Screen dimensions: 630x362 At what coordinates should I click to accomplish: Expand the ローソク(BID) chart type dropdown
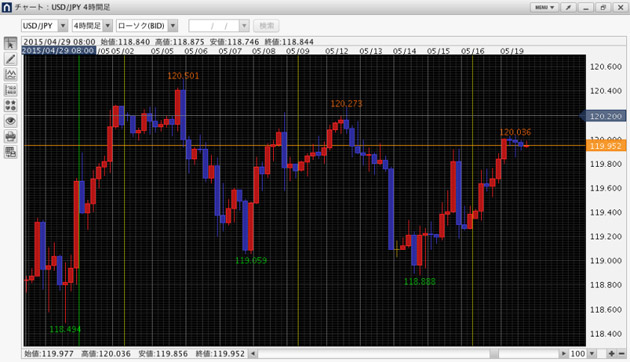[173, 26]
